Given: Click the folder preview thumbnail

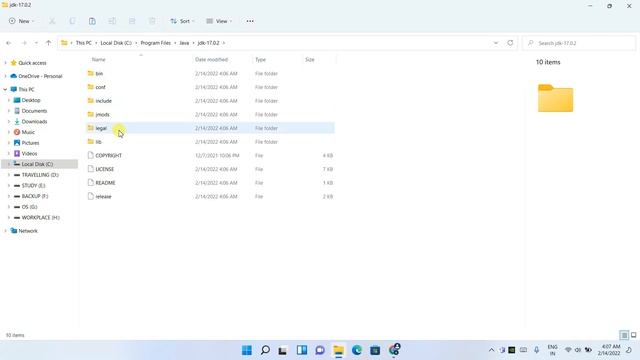Looking at the screenshot, I should point(556,98).
